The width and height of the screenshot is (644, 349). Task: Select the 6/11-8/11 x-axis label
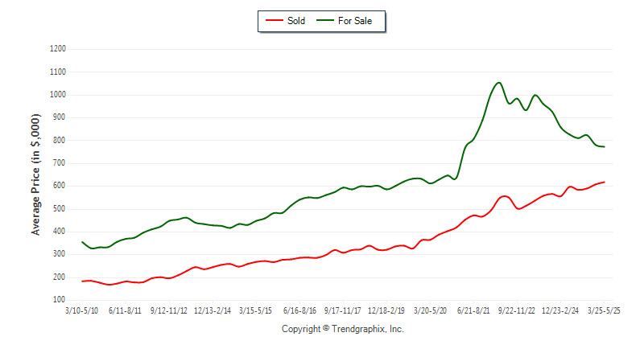point(125,311)
